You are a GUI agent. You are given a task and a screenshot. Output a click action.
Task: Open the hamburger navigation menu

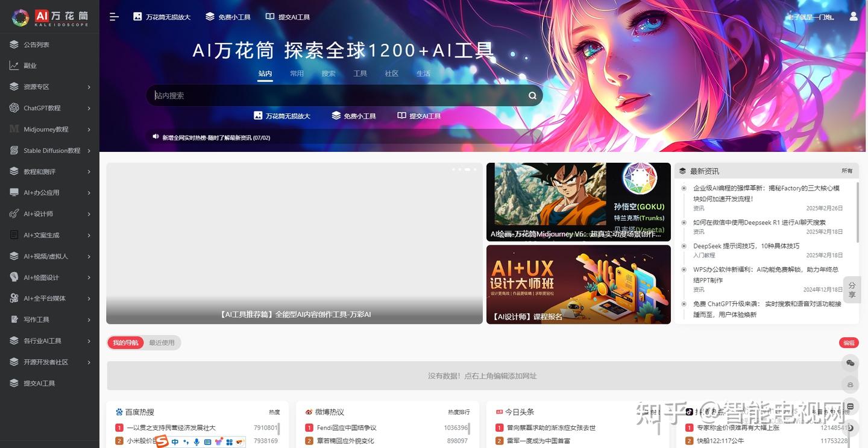pos(113,17)
